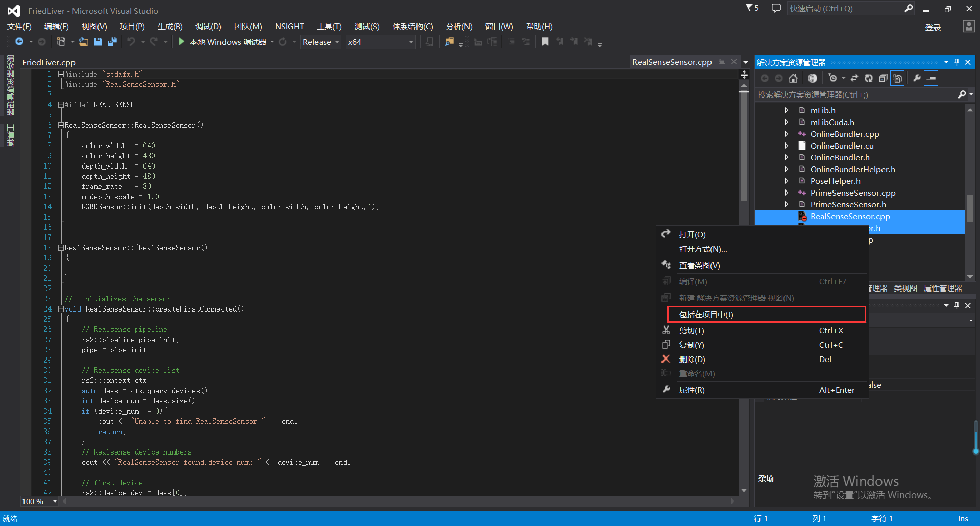The image size is (980, 526).
Task: Toggle Show All Files in Solution Explorer
Action: click(898, 78)
